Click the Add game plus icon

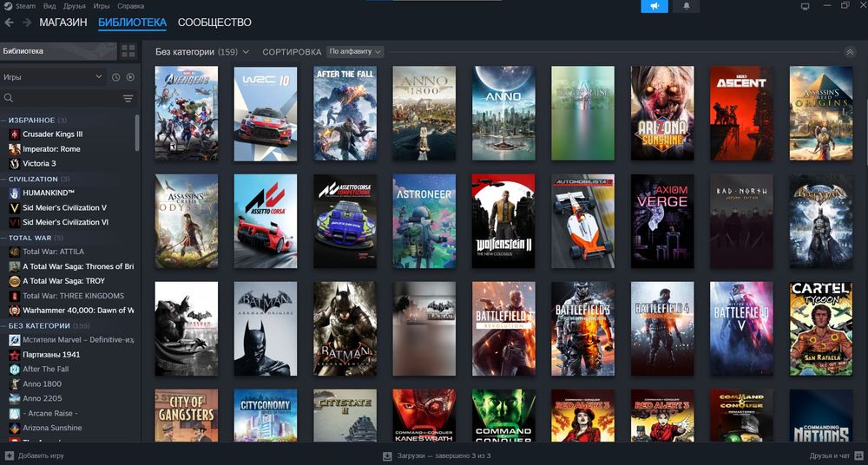click(x=9, y=456)
